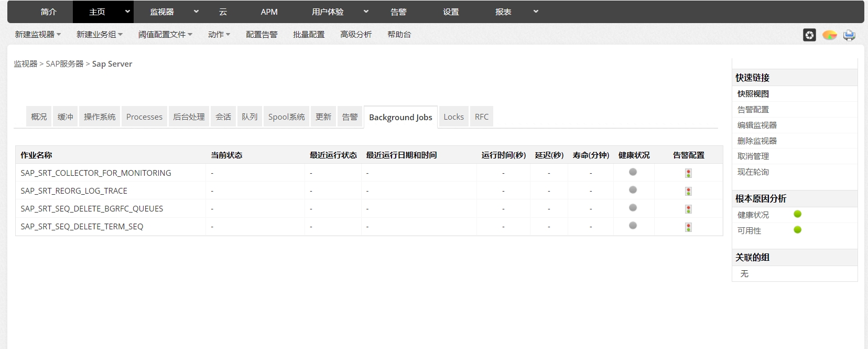Click green 可用性 indicator in root cause analysis
The width and height of the screenshot is (868, 349).
click(797, 230)
